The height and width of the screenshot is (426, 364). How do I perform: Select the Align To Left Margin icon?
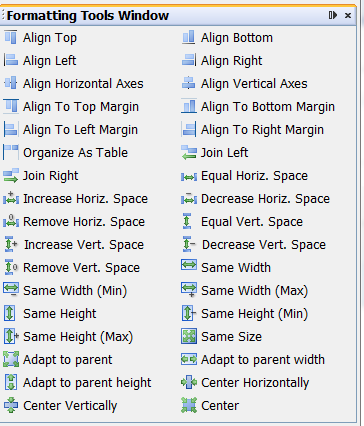tap(11, 129)
